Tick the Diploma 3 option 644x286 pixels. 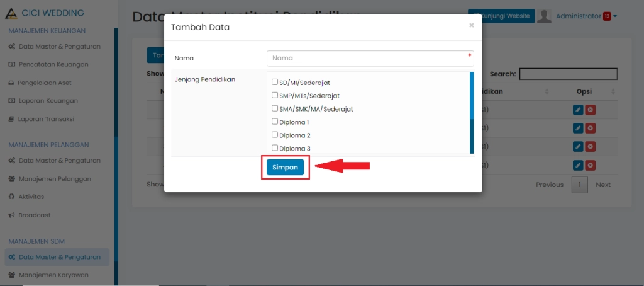click(275, 148)
